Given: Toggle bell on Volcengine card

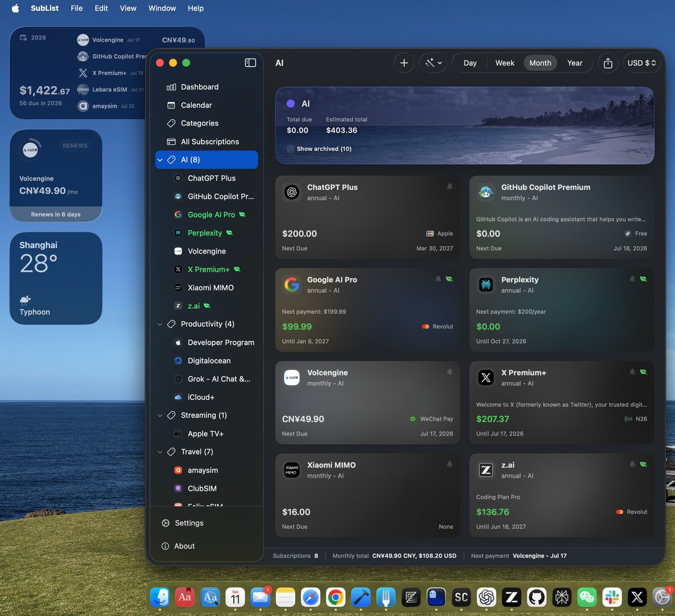Looking at the screenshot, I should (x=449, y=372).
